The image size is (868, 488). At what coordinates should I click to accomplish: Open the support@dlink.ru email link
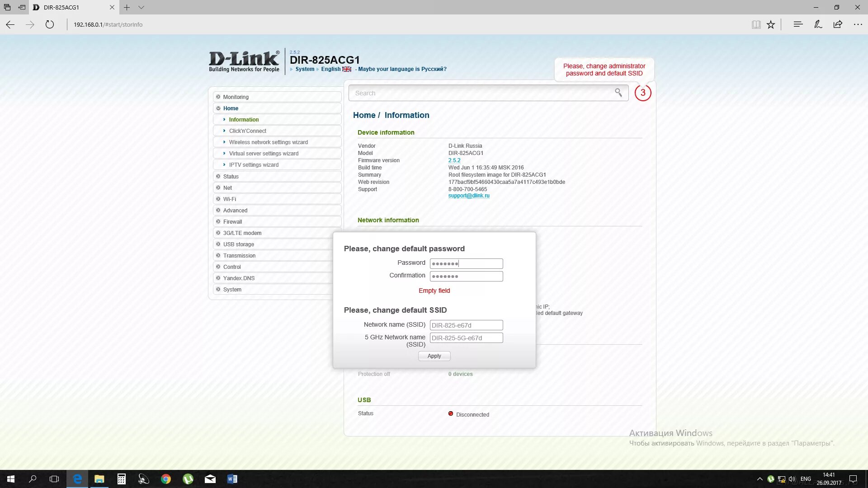click(468, 196)
